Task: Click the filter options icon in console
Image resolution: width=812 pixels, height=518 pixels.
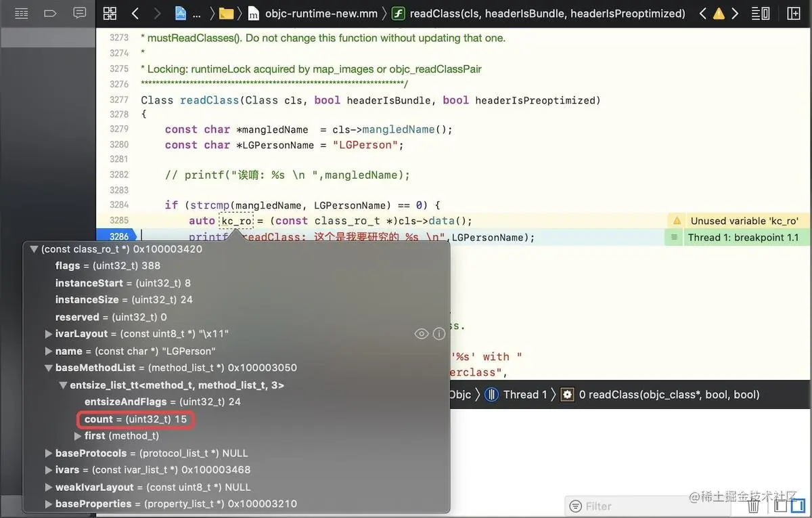Action: coord(576,506)
